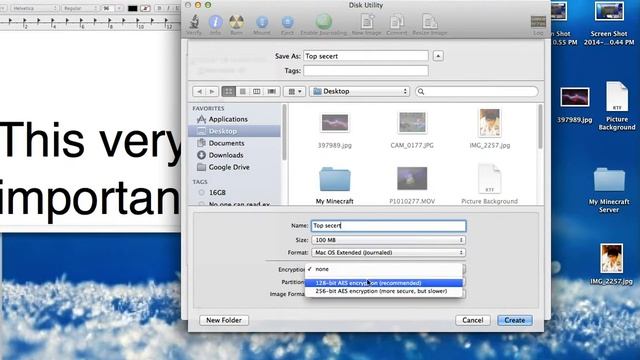Viewport: 640px width, 360px height.
Task: Select the 16GB tag in sidebar
Action: [234, 192]
